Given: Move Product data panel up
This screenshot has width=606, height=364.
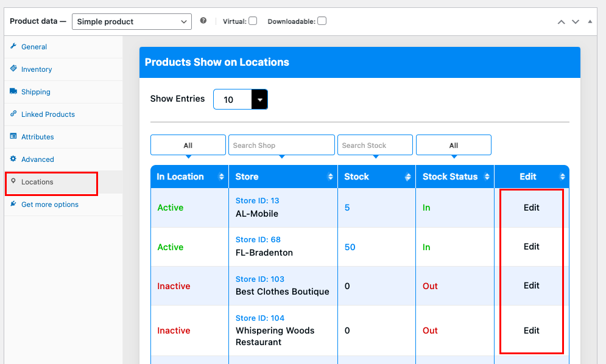Looking at the screenshot, I should tap(561, 22).
